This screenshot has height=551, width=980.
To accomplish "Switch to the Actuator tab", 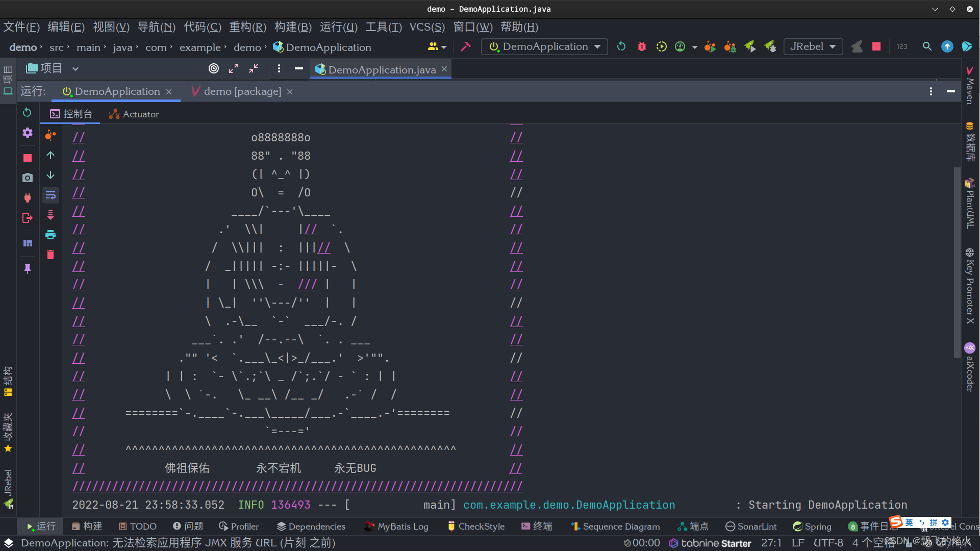I will [134, 114].
